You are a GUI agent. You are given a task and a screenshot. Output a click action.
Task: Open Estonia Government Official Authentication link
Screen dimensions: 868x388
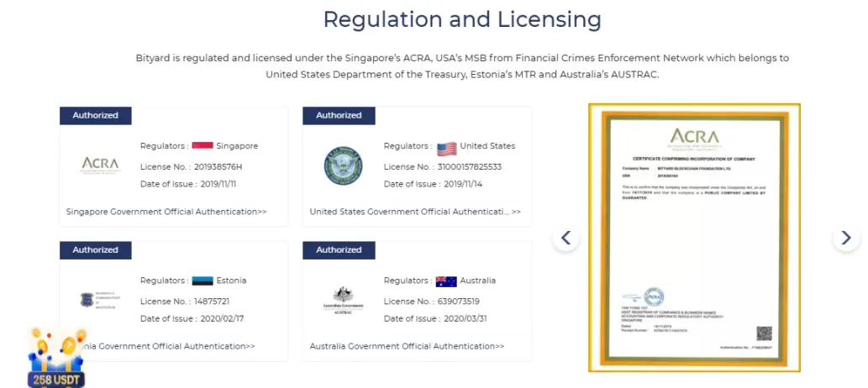(x=169, y=346)
